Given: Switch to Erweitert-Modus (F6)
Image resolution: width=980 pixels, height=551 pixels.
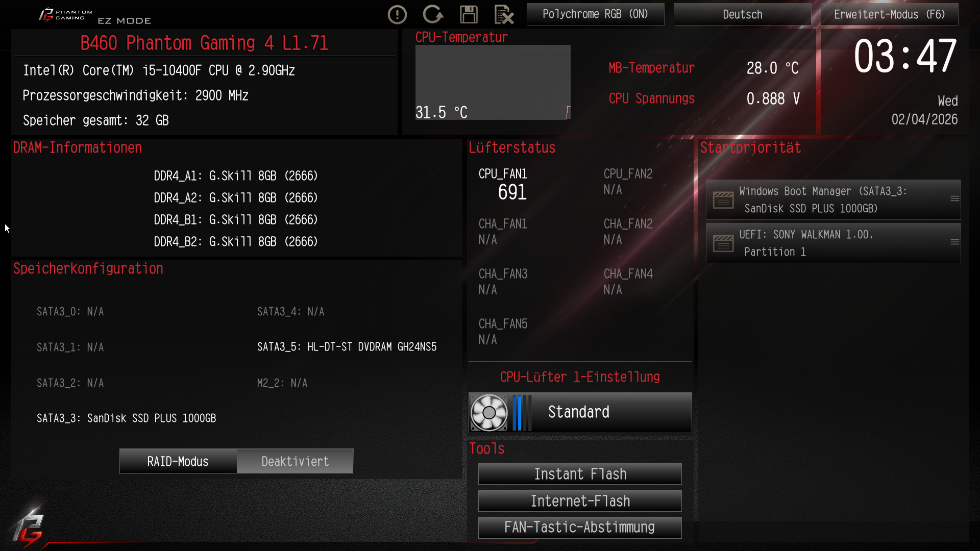Looking at the screenshot, I should click(889, 14).
